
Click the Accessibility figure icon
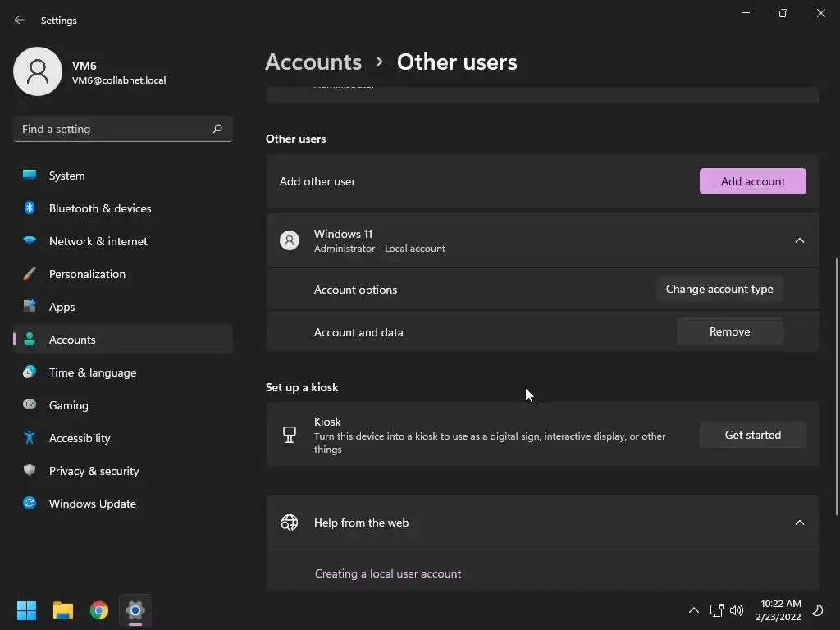(x=30, y=438)
